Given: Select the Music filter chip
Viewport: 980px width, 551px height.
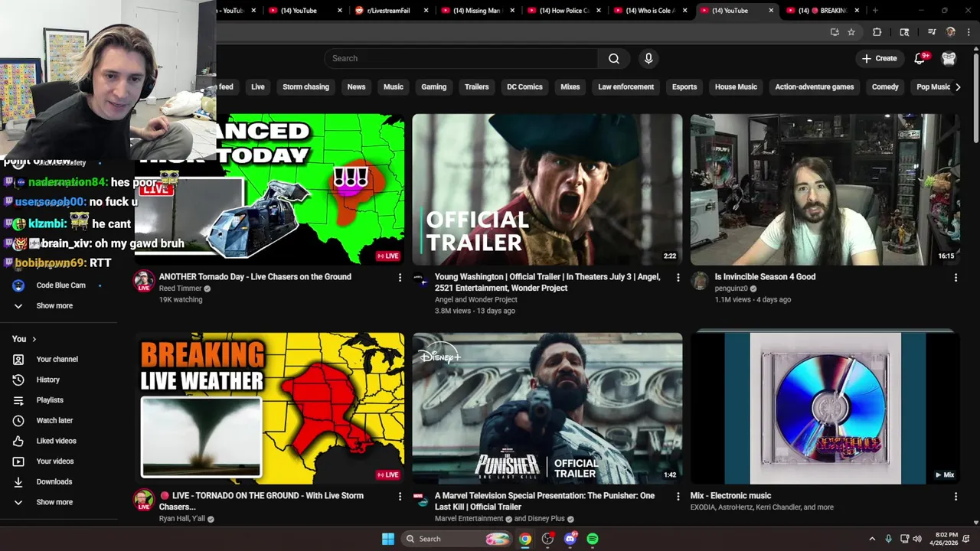Looking at the screenshot, I should (394, 87).
